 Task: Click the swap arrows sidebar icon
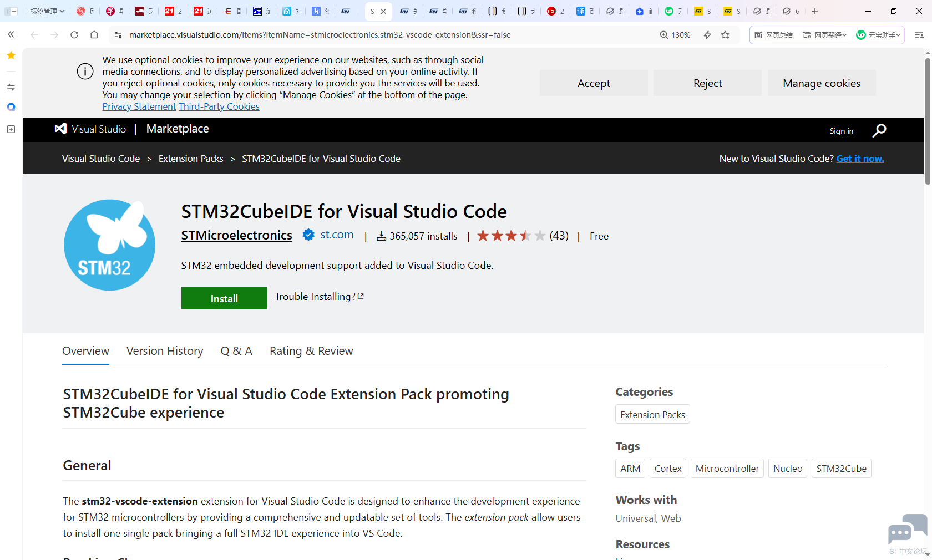point(11,87)
